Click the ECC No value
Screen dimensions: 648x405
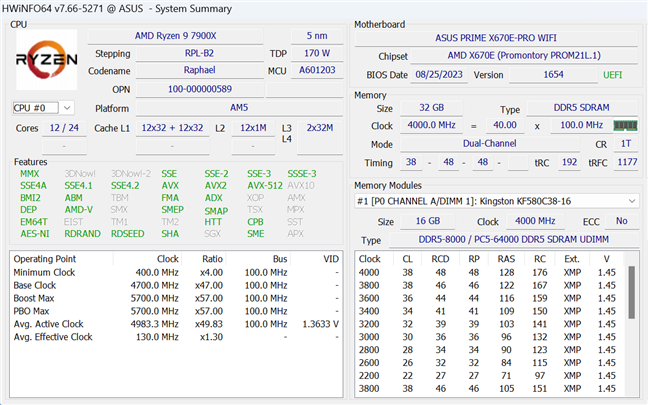[x=622, y=221]
